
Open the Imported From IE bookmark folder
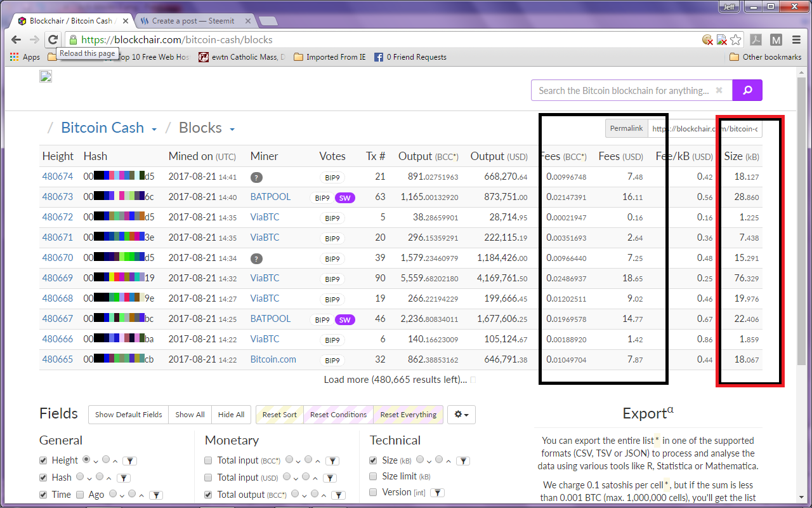pyautogui.click(x=330, y=57)
